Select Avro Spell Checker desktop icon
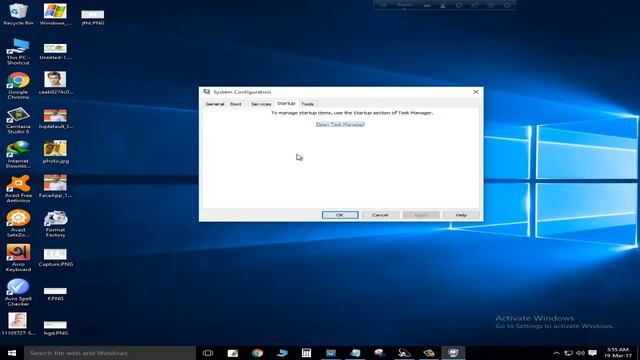Image resolution: width=640 pixels, height=360 pixels. [x=18, y=292]
